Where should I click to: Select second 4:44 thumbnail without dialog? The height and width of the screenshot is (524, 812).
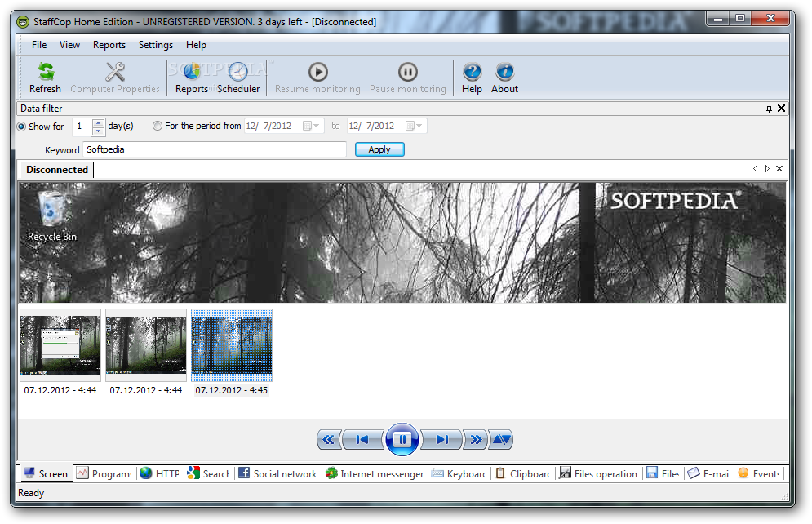pos(146,345)
